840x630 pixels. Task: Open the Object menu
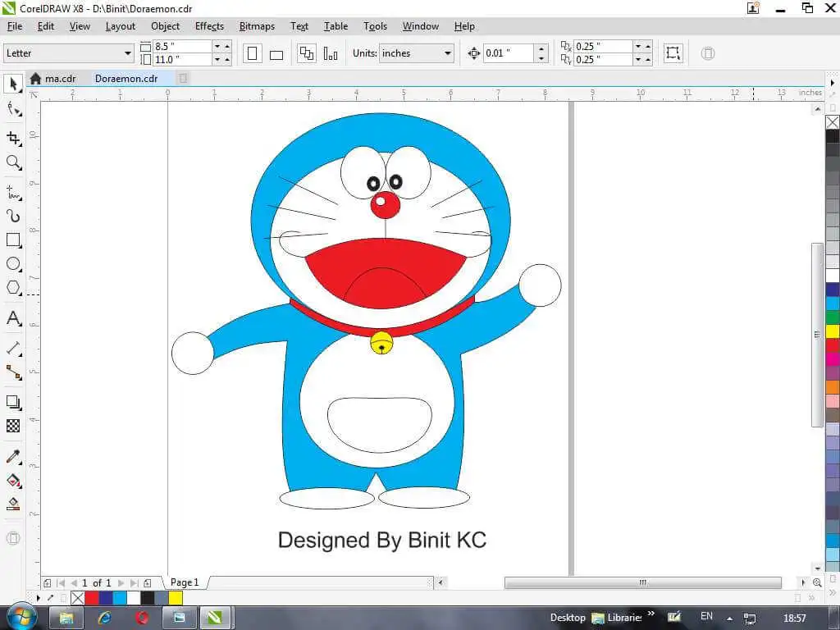pyautogui.click(x=165, y=25)
